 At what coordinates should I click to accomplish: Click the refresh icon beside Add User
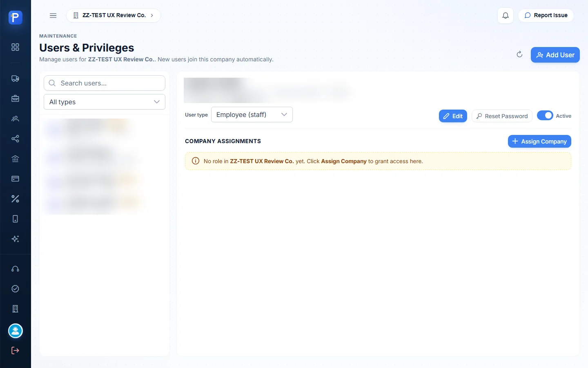pyautogui.click(x=519, y=54)
